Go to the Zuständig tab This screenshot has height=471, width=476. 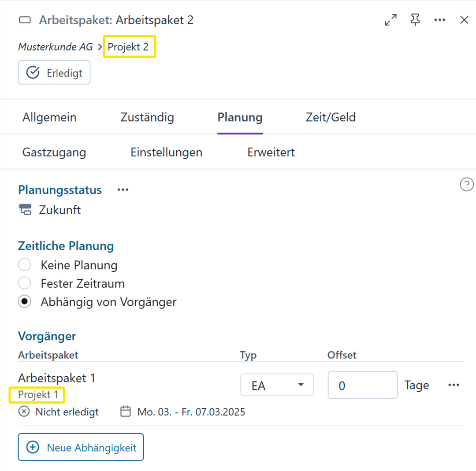147,118
